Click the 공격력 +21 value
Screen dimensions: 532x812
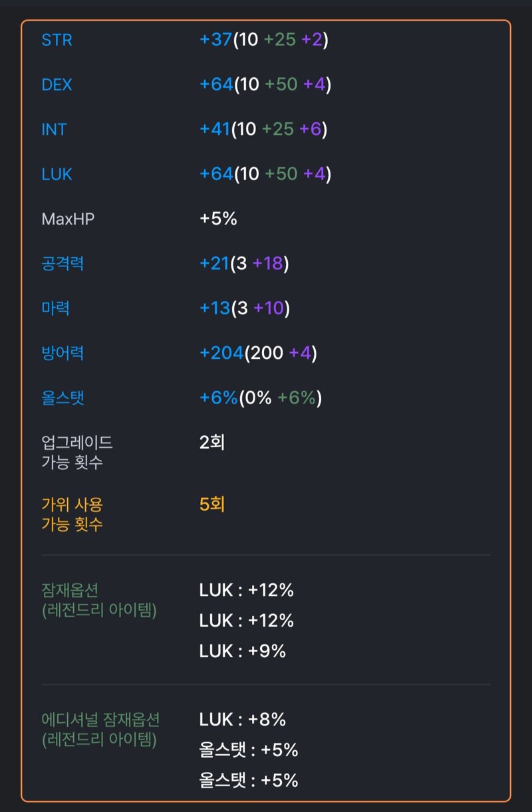[x=244, y=264]
